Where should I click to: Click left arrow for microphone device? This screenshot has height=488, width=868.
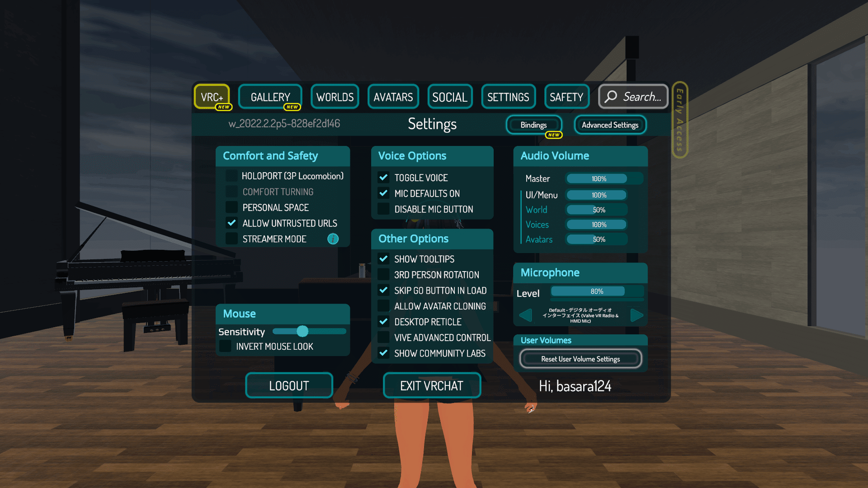point(524,314)
